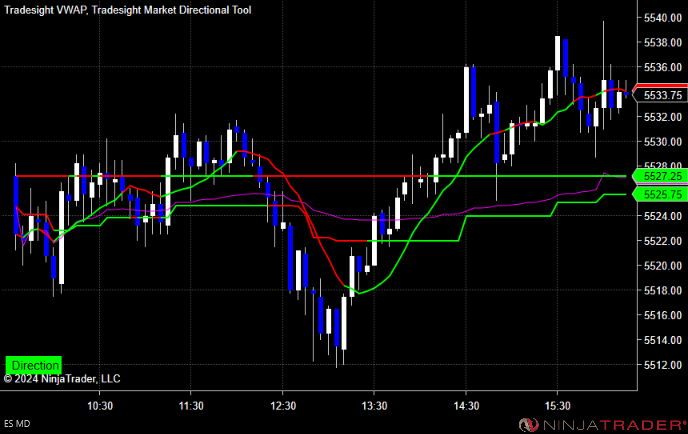Image resolution: width=688 pixels, height=434 pixels.
Task: Click the 5514.00 price axis label
Action: (663, 340)
